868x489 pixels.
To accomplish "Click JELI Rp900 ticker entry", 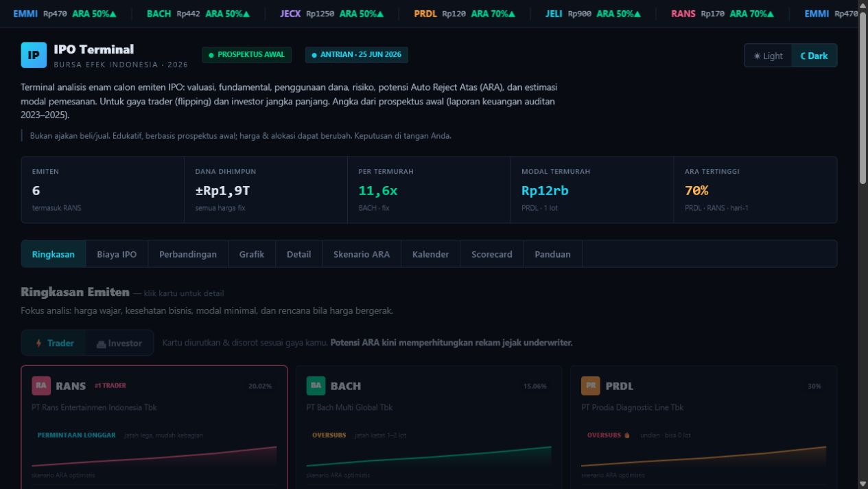I will tap(594, 14).
